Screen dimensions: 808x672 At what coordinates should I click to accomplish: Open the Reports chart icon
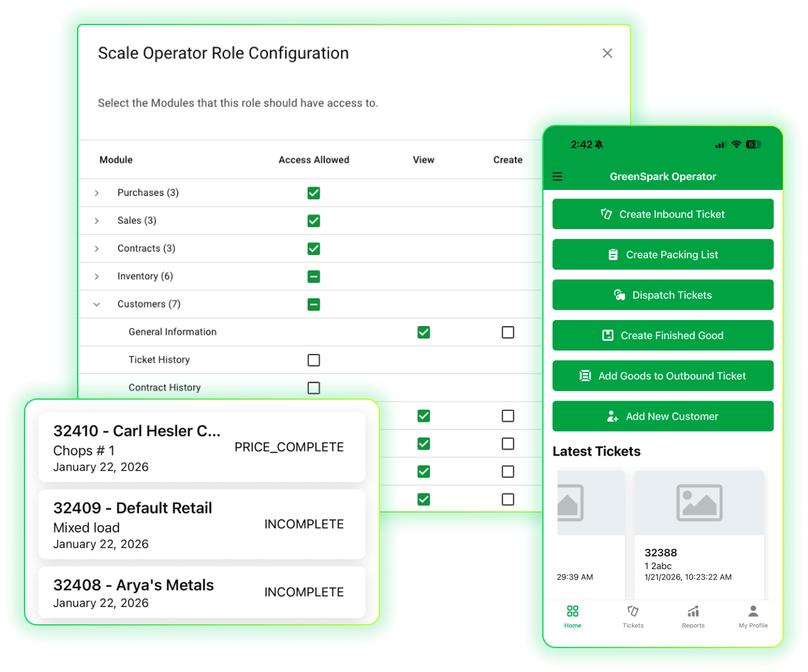coord(693,612)
